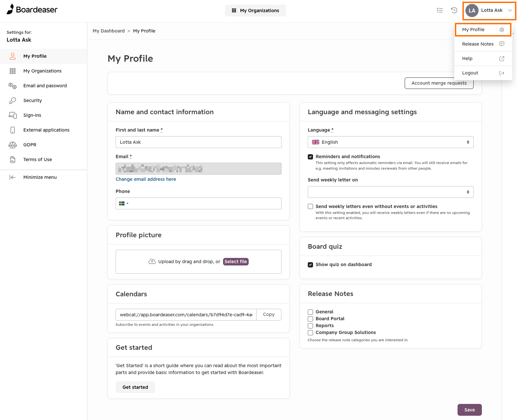Image resolution: width=517 pixels, height=420 pixels.
Task: Click the Help external link icon
Action: click(x=502, y=58)
